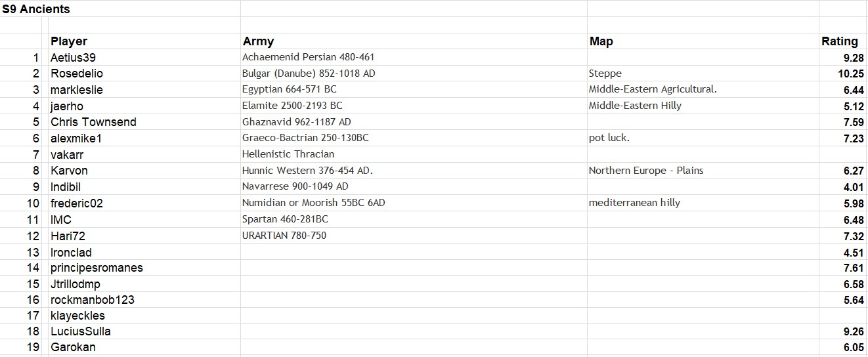Select the Aetius39 player cell
Viewport: 868px width, 357px height.
[x=144, y=58]
